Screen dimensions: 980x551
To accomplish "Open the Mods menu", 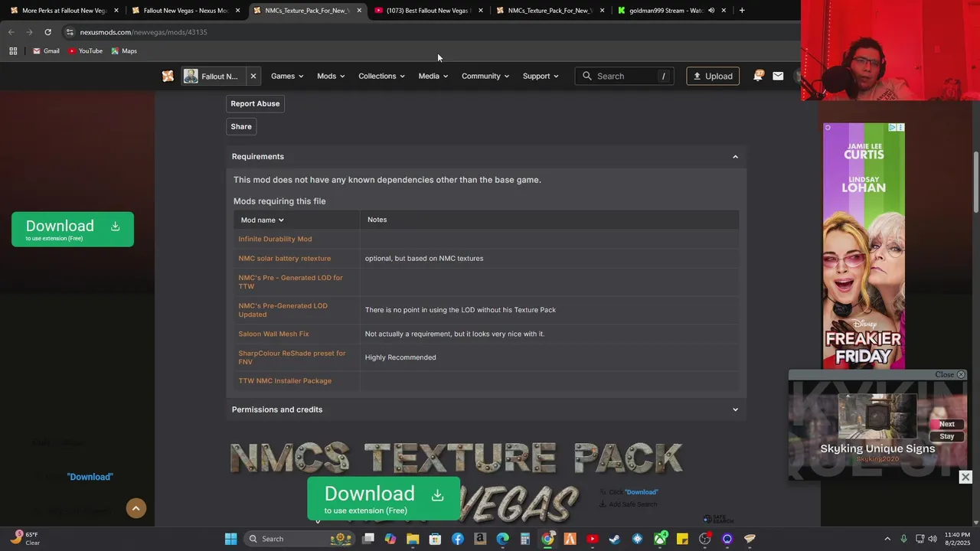I will coord(331,76).
